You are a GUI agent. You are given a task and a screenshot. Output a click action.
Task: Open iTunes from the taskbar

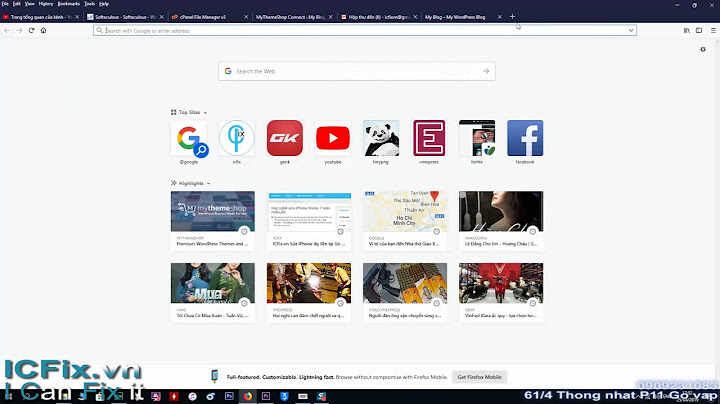(192, 396)
